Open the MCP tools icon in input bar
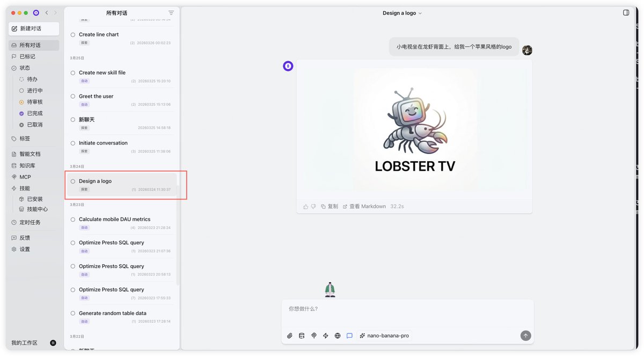The height and width of the screenshot is (356, 644). [314, 336]
